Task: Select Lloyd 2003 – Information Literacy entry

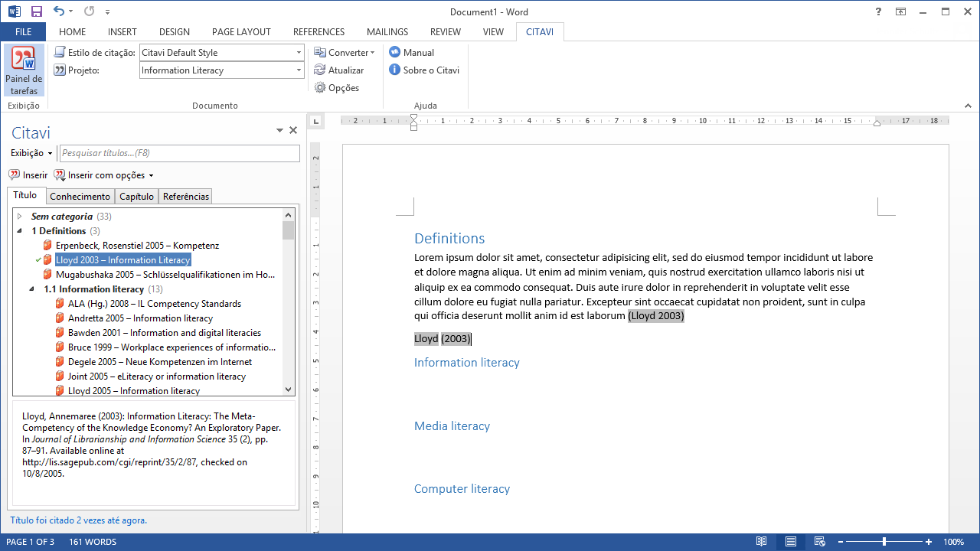Action: pyautogui.click(x=122, y=260)
